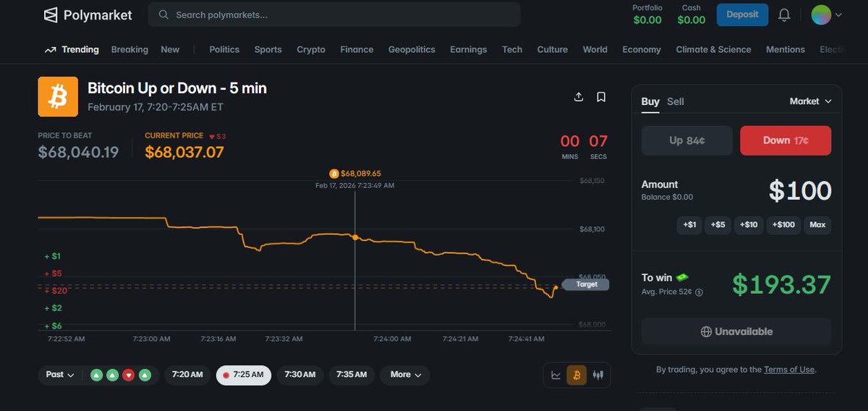Viewport: 868px width, 411px height.
Task: Click the magnifier icon in the search bar
Action: pos(164,14)
